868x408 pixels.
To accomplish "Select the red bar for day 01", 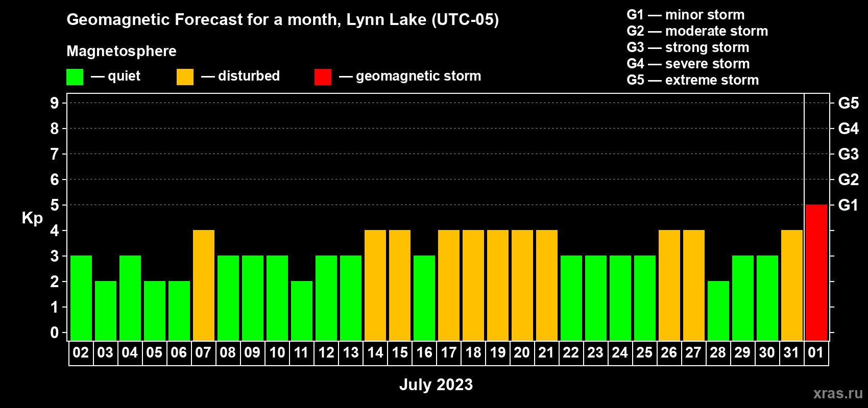I will click(816, 272).
